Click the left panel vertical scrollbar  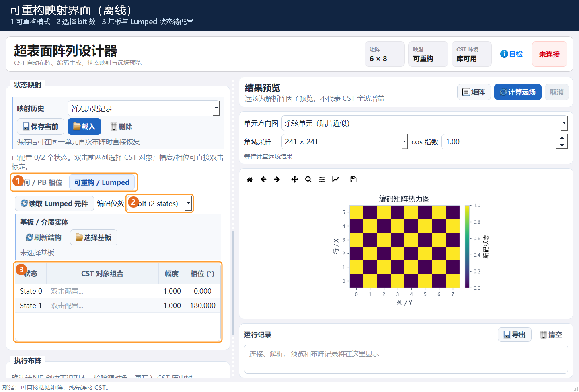click(232, 283)
